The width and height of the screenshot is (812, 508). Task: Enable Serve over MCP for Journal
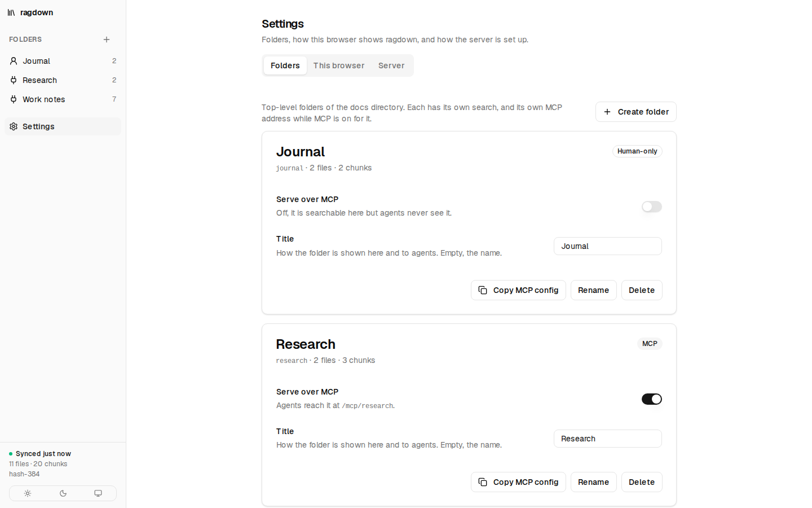click(x=652, y=207)
